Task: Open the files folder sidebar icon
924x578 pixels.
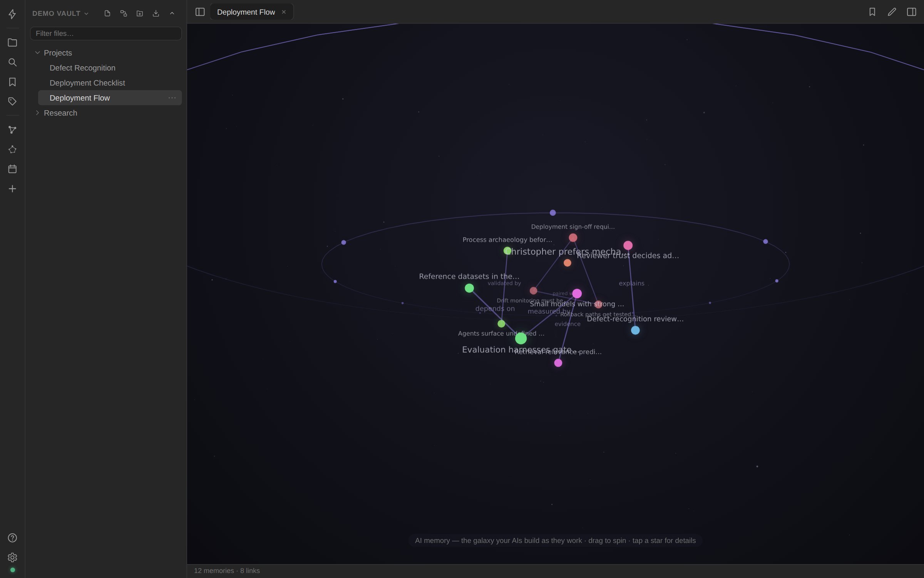Action: [x=12, y=42]
